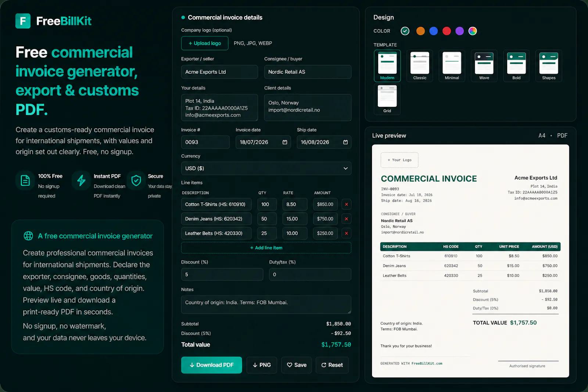This screenshot has width=588, height=392.
Task: Click the Total value $1,757.50 in form
Action: click(x=336, y=345)
